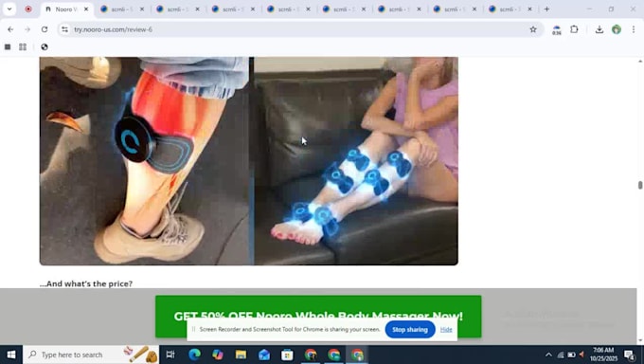The image size is (644, 364).
Task: Show hidden system tray icons
Action: 548,355
